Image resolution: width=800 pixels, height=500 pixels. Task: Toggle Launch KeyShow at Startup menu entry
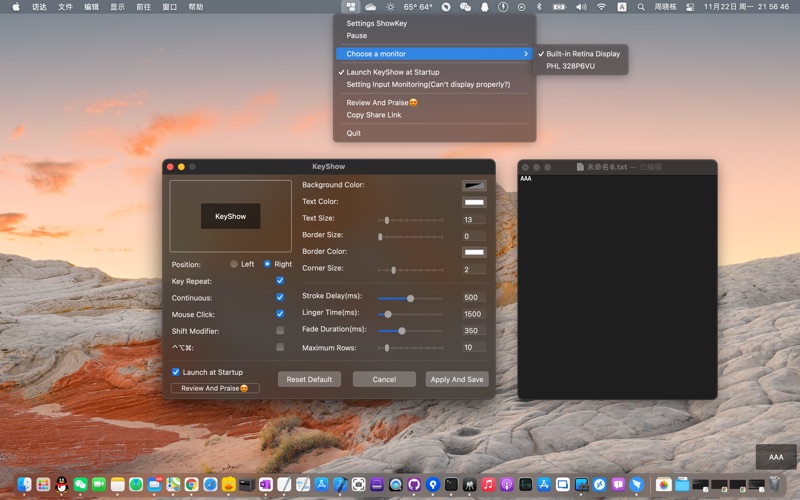tap(435, 72)
